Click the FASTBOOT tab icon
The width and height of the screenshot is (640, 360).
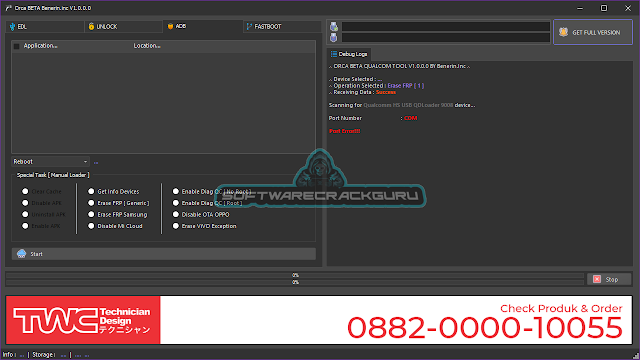pyautogui.click(x=249, y=27)
